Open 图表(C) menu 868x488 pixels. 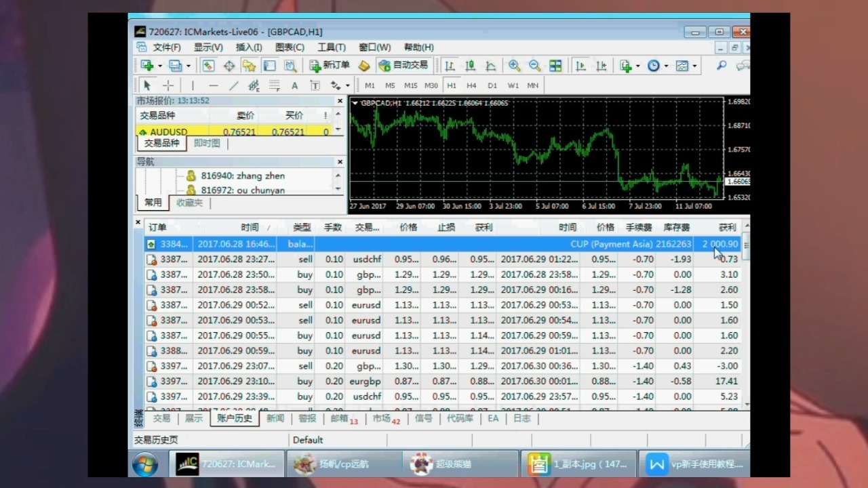click(x=290, y=47)
